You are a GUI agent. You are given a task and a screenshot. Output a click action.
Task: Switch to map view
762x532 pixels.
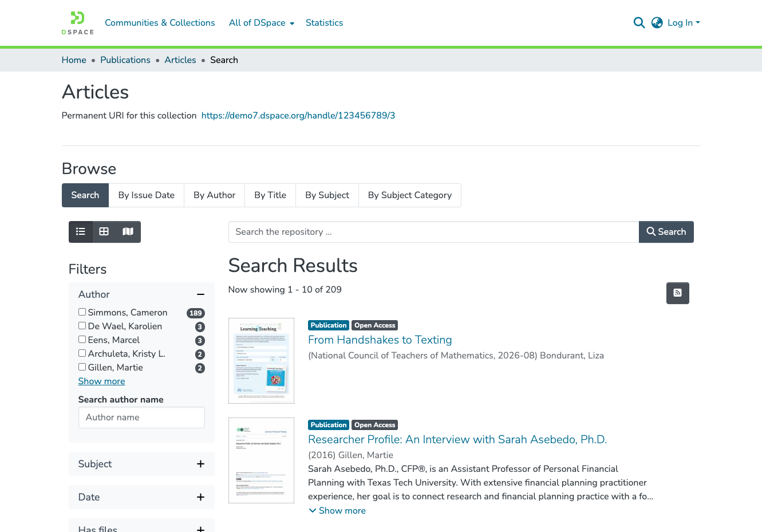point(128,232)
